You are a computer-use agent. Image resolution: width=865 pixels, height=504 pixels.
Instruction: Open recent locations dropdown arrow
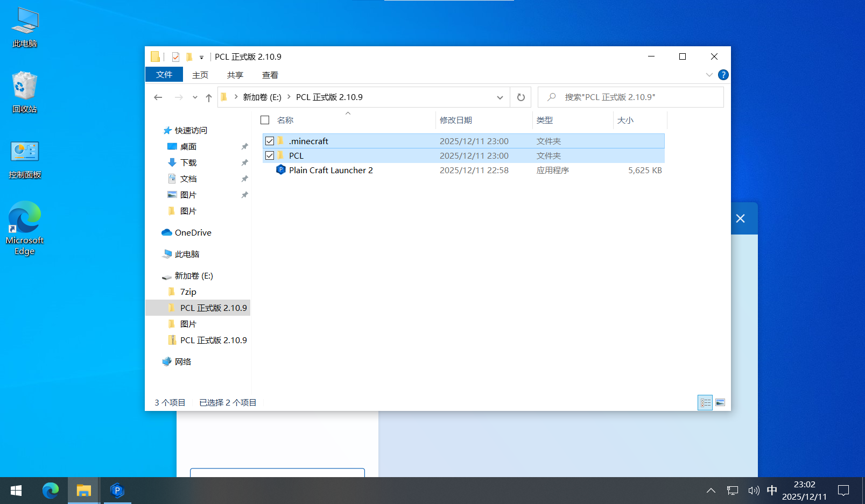click(195, 97)
